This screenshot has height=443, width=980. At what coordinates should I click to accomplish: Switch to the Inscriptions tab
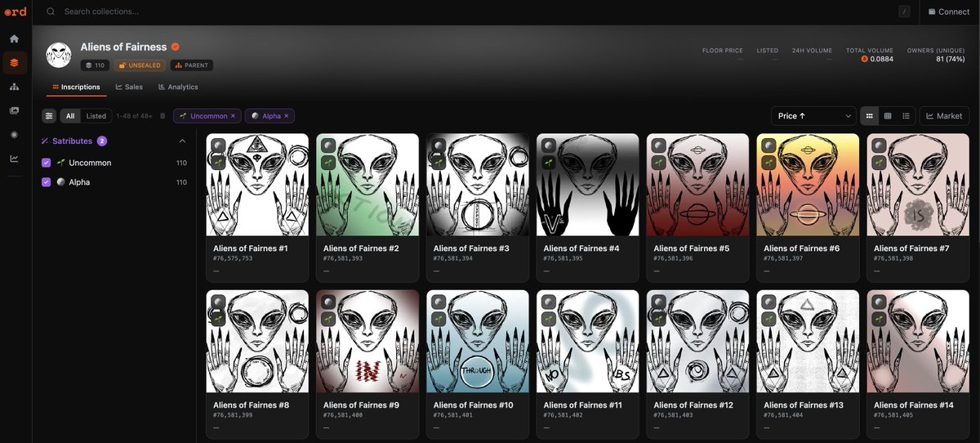point(76,87)
